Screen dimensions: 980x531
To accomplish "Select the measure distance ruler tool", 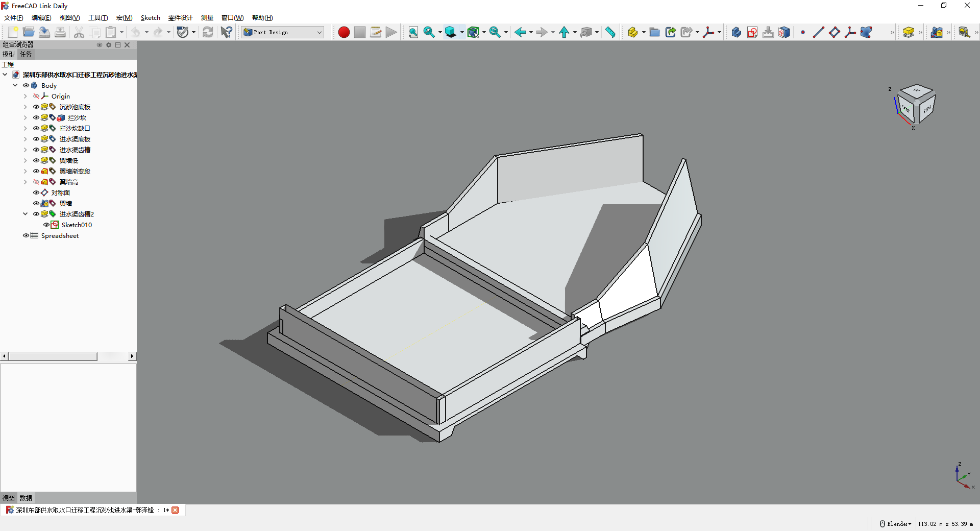I will 610,32.
